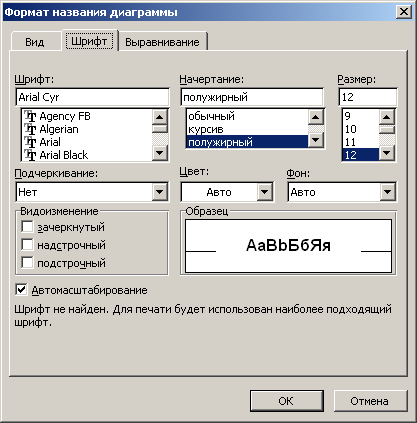Screen dimensions: 417x423
Task: Choose size 11 in the list
Action: tap(361, 142)
